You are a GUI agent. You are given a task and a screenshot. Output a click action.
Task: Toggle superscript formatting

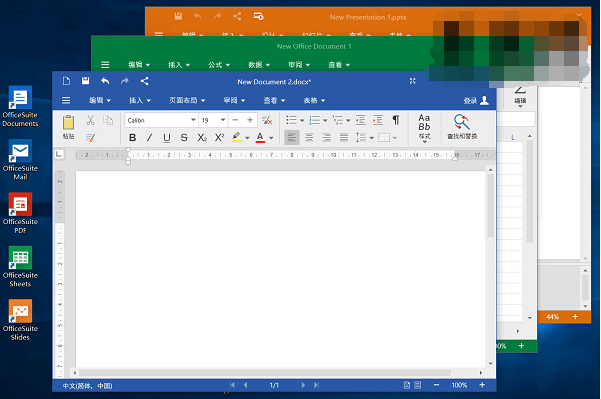pyautogui.click(x=219, y=137)
